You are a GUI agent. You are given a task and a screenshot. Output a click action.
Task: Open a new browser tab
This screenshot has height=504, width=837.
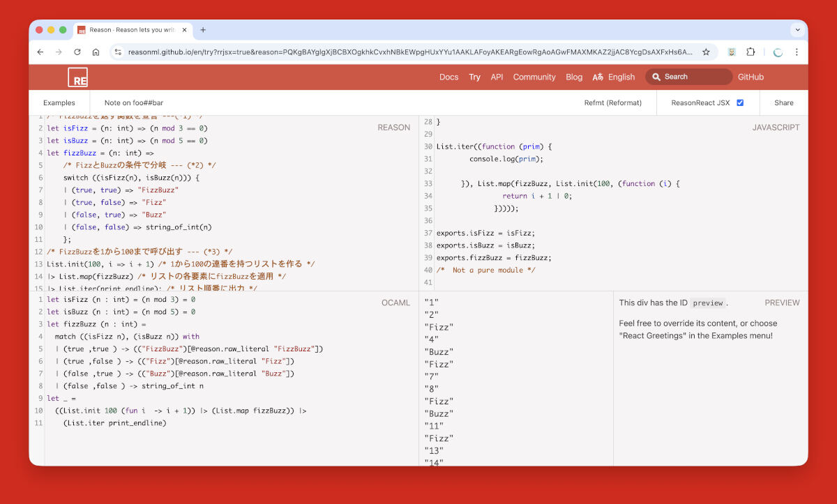pyautogui.click(x=203, y=30)
